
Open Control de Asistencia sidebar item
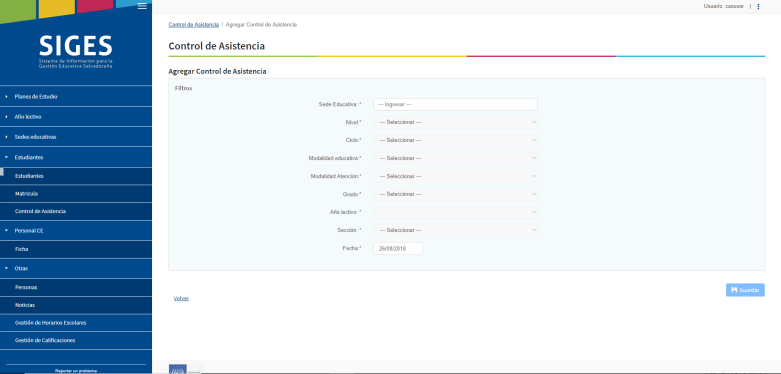point(76,211)
